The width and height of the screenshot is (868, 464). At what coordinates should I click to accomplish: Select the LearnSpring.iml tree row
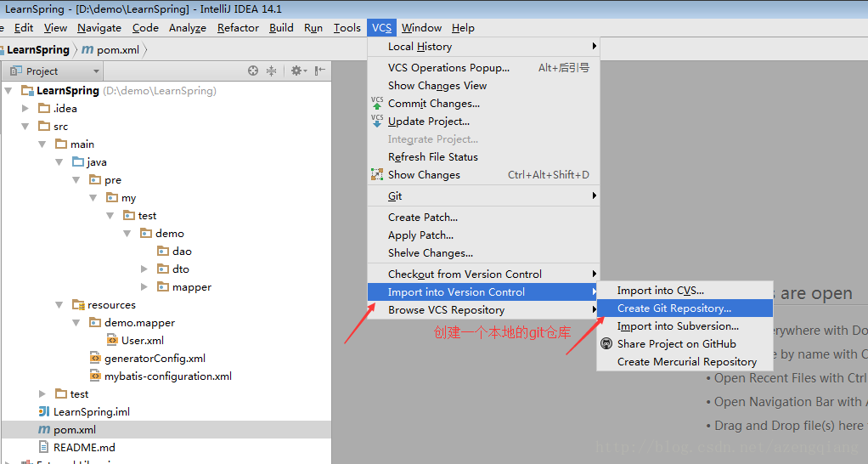pos(166,411)
